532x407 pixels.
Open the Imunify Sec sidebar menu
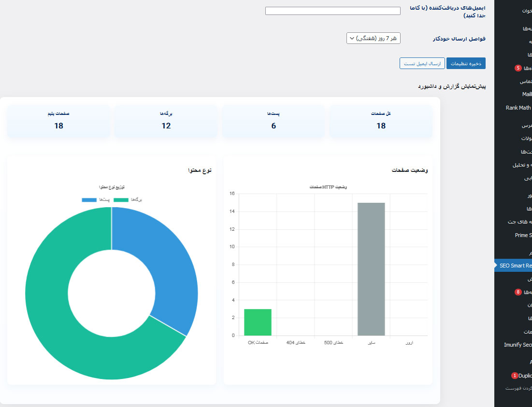[518, 345]
